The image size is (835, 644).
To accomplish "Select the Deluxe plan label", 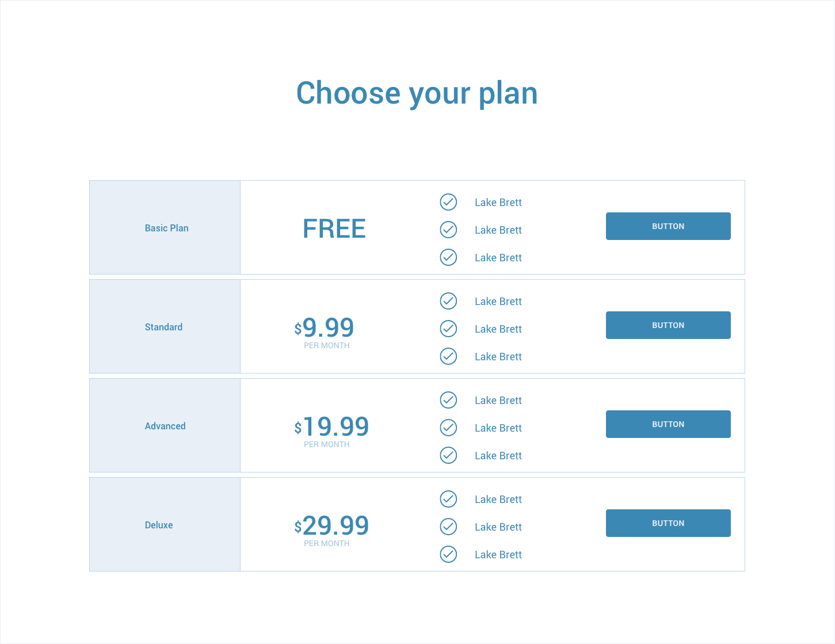I will [x=159, y=525].
